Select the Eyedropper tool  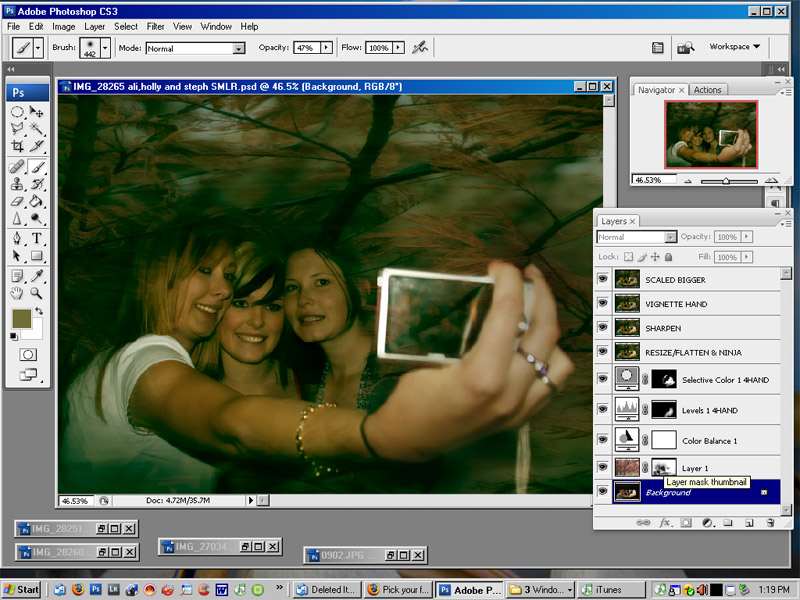coord(36,276)
